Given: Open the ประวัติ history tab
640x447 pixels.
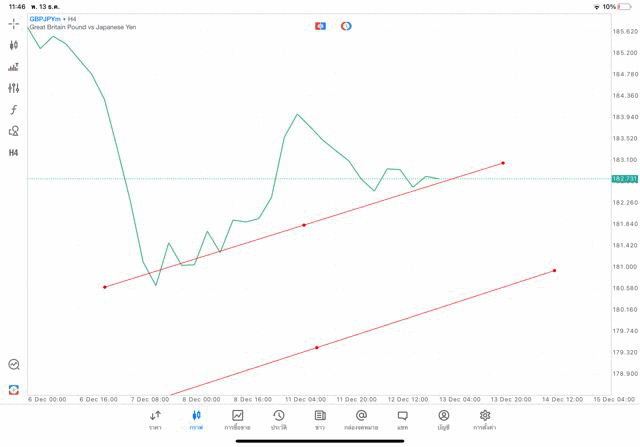Looking at the screenshot, I should (x=278, y=419).
